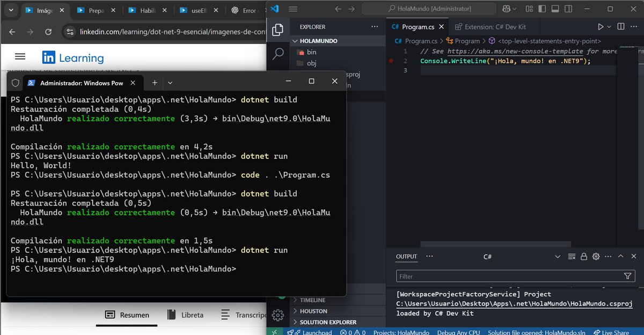Open the output filter funnel options

pos(628,276)
